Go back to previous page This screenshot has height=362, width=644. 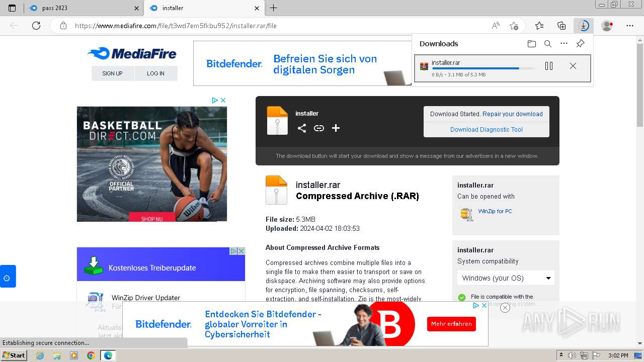click(x=14, y=26)
